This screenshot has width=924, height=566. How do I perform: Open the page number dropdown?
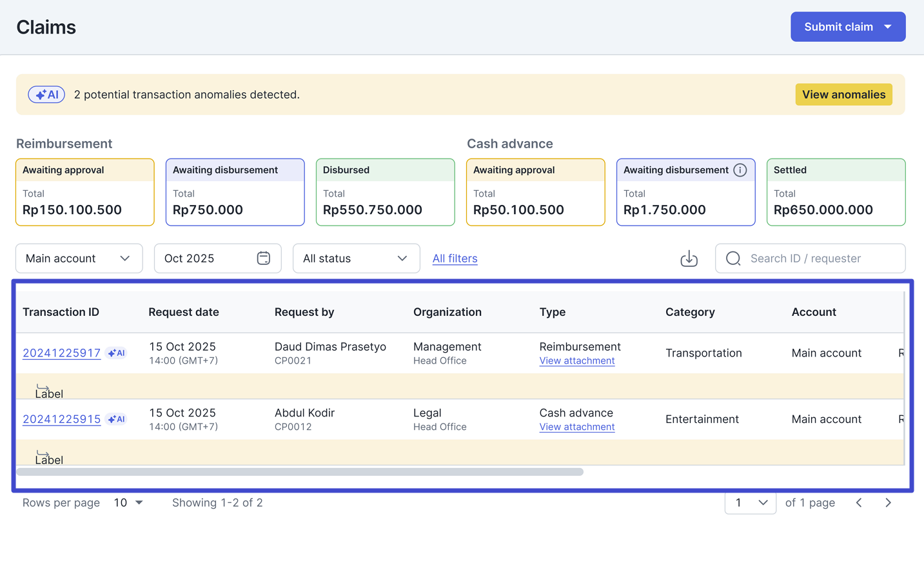click(750, 503)
